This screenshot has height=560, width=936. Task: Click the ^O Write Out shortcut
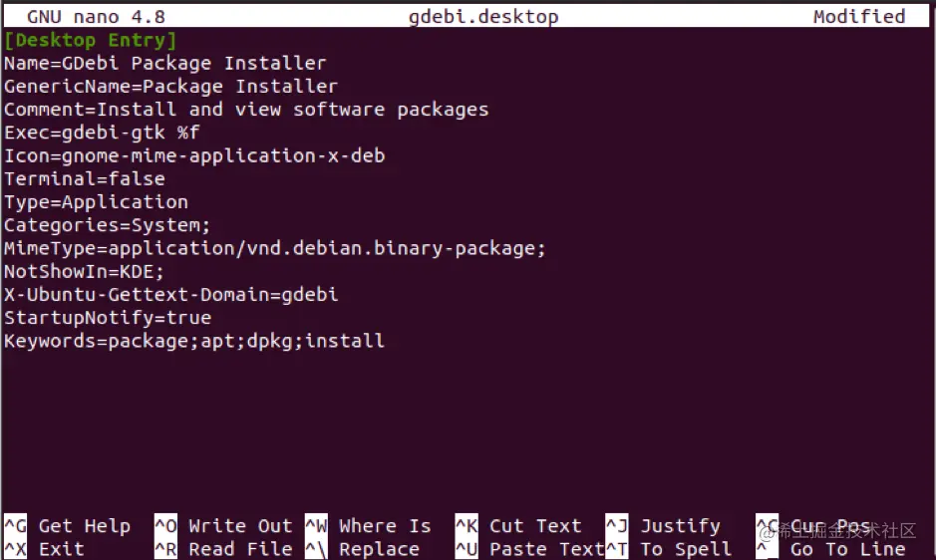[224, 526]
